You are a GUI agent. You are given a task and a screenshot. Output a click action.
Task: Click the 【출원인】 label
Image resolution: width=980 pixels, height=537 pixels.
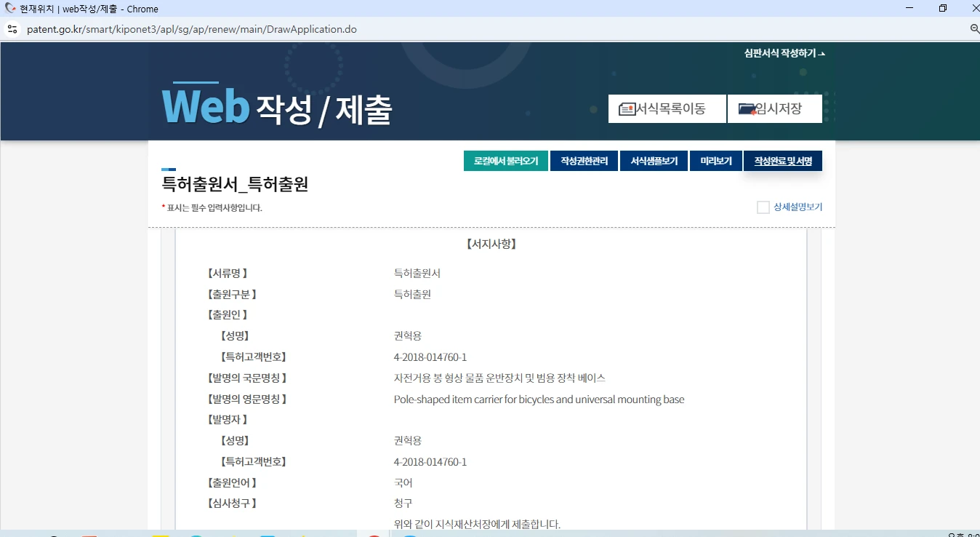tap(228, 315)
